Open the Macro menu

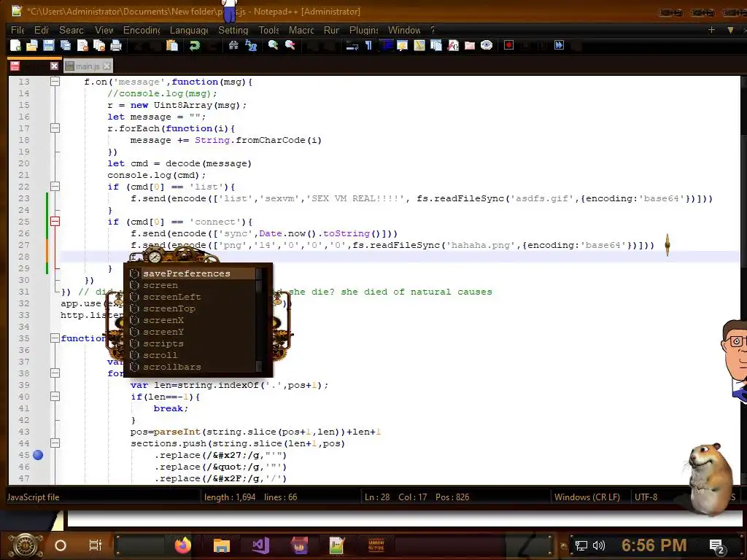click(301, 30)
